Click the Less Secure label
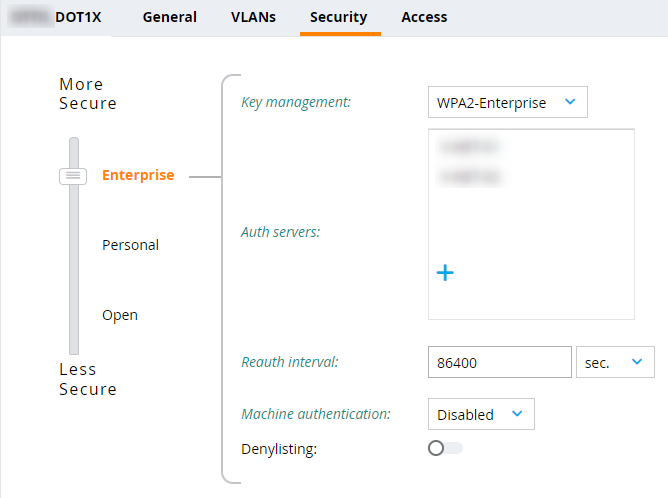Viewport: 668px width, 498px height. [x=88, y=379]
